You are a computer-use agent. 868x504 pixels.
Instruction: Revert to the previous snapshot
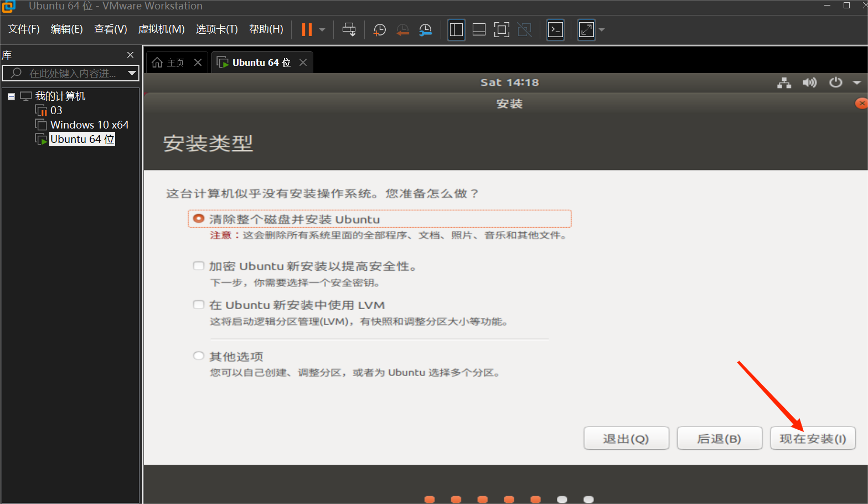coord(402,30)
